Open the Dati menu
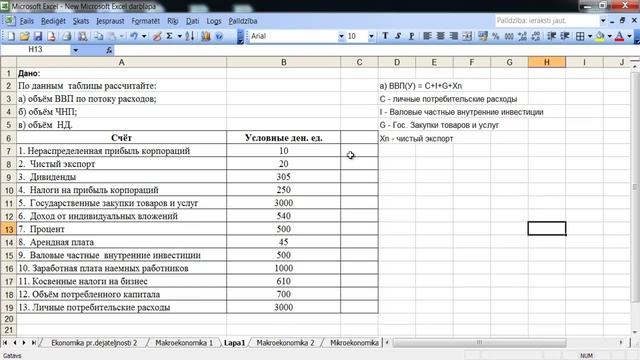The image size is (640, 360). point(193,21)
